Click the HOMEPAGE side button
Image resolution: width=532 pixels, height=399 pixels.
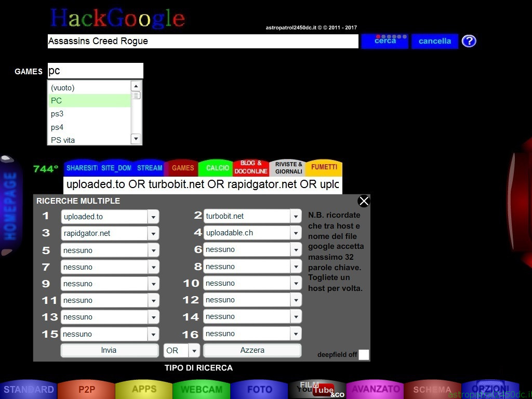10,206
